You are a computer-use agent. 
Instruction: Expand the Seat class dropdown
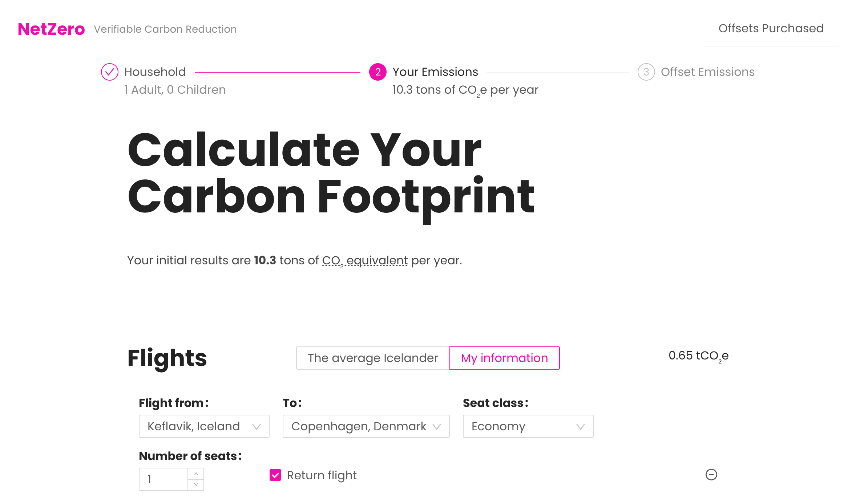click(528, 426)
